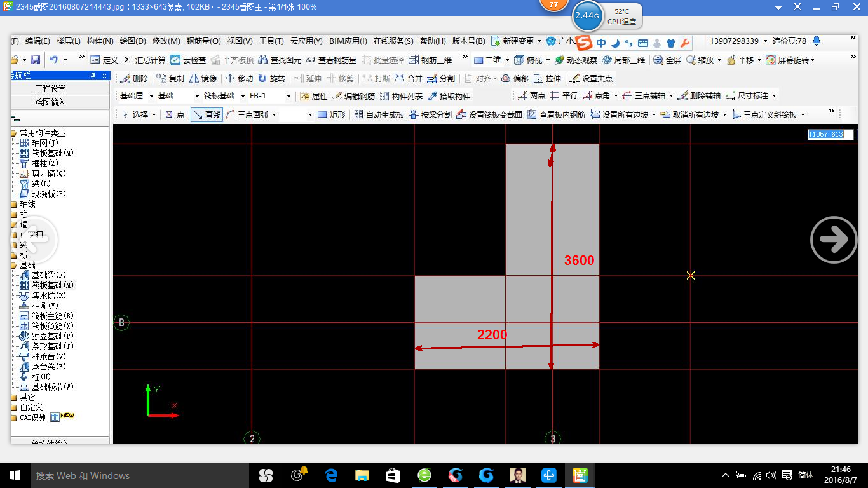Open 钢筋三维 rebar 3D view

(x=430, y=60)
